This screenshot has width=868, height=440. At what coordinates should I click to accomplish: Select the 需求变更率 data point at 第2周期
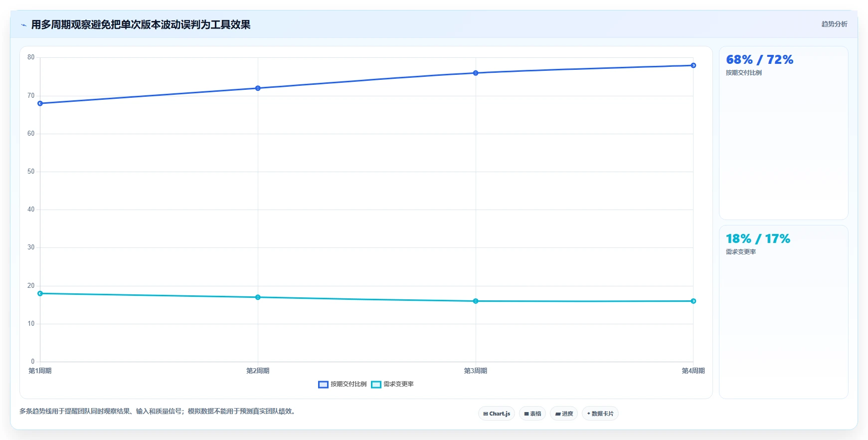click(258, 297)
